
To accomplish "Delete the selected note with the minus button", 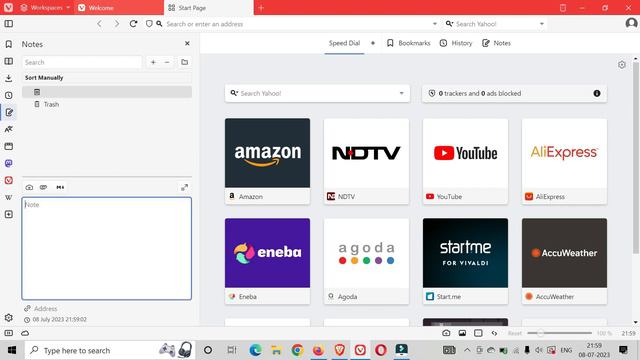I will [x=167, y=62].
